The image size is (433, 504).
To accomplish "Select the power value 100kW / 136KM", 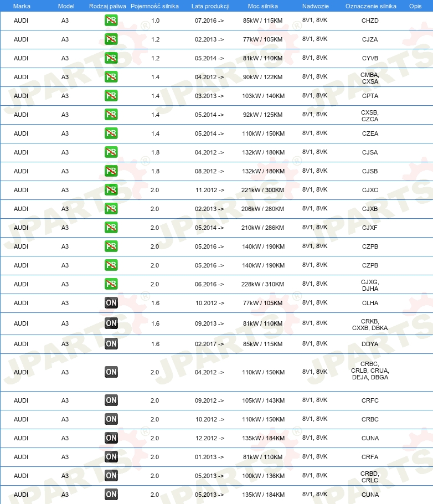I will [x=263, y=476].
